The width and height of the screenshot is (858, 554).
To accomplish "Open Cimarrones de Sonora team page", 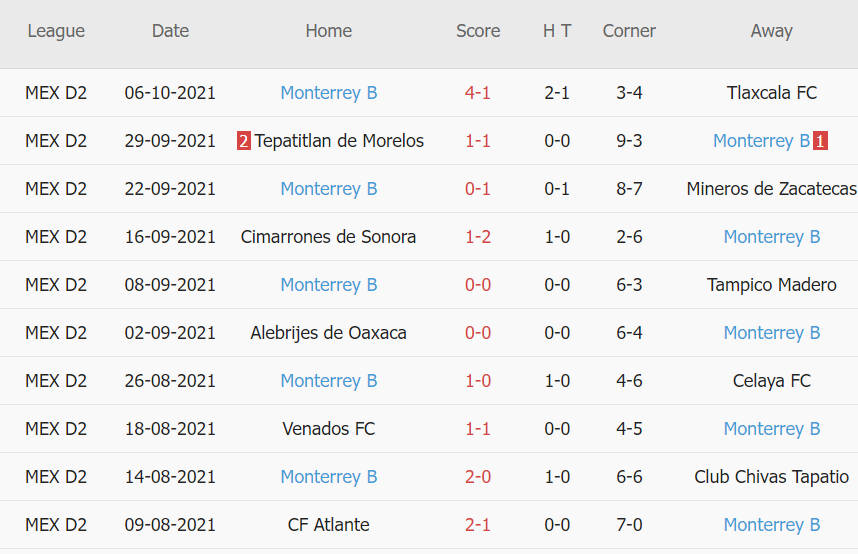I will [328, 237].
